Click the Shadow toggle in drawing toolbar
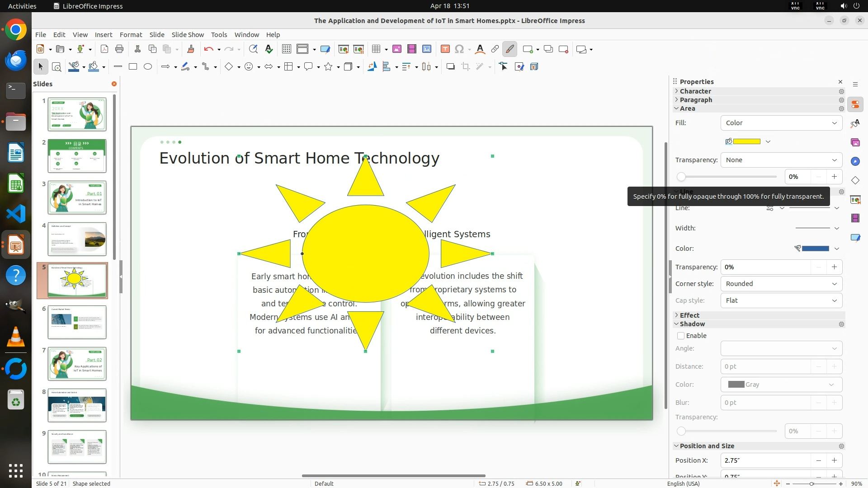Viewport: 868px width, 488px height. click(x=450, y=67)
